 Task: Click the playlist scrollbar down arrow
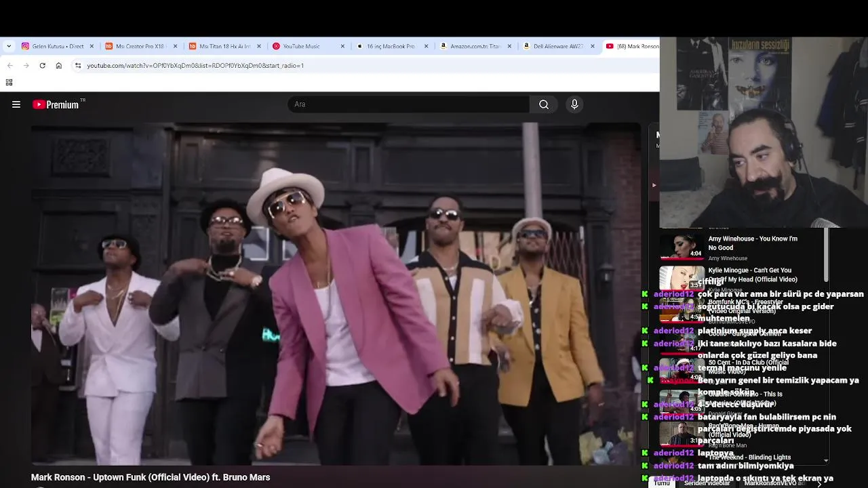(x=826, y=460)
